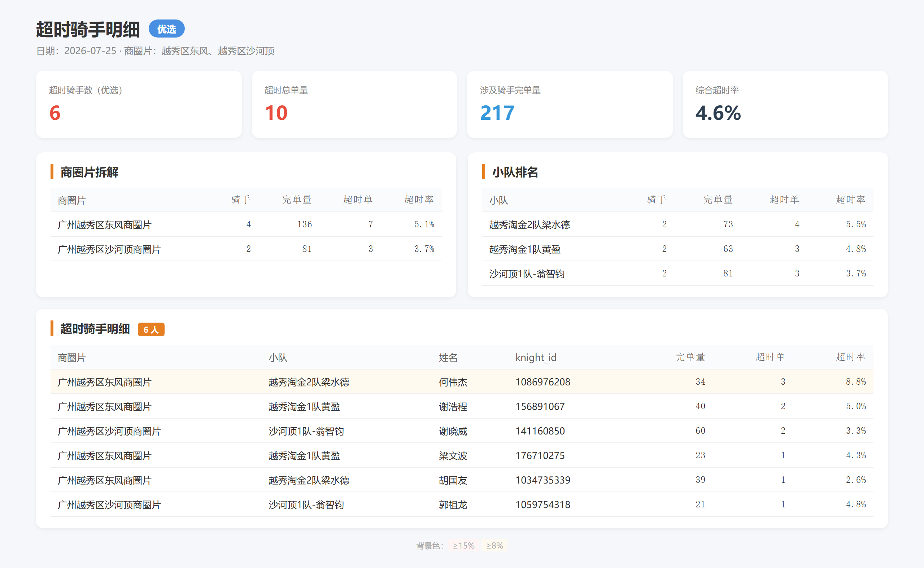Click the 小队 header in rider details table

coord(278,358)
